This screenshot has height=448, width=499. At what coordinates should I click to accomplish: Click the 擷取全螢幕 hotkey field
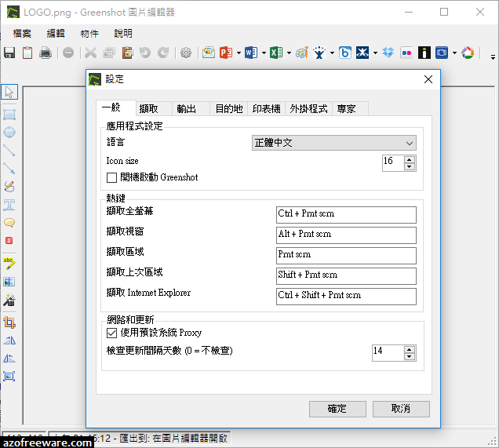click(346, 215)
